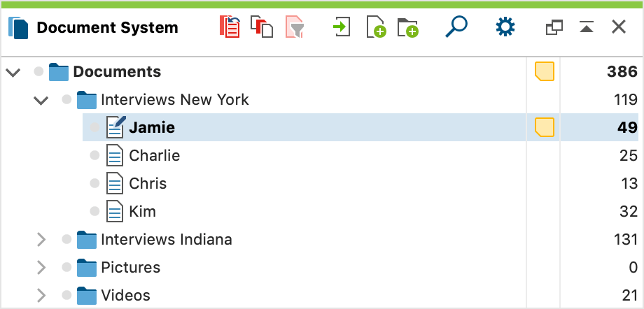Click the New Document Group folder icon
Image resolution: width=644 pixels, height=309 pixels.
tap(408, 27)
